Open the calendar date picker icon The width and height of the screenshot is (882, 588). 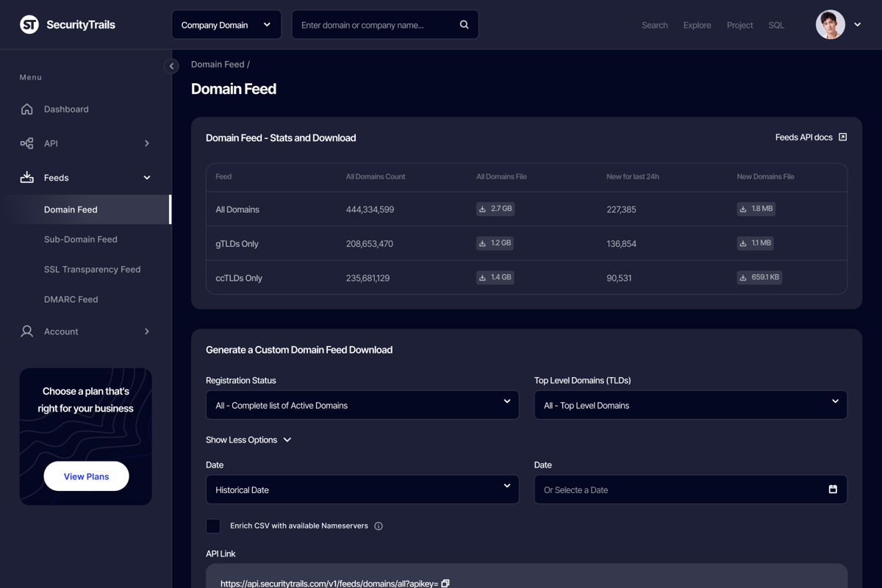tap(833, 490)
